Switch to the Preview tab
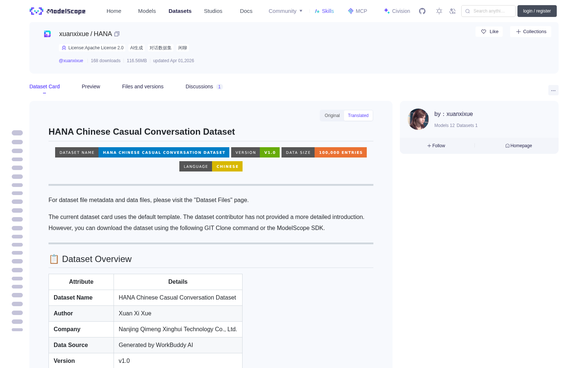Image resolution: width=588 pixels, height=368 pixels. (91, 86)
